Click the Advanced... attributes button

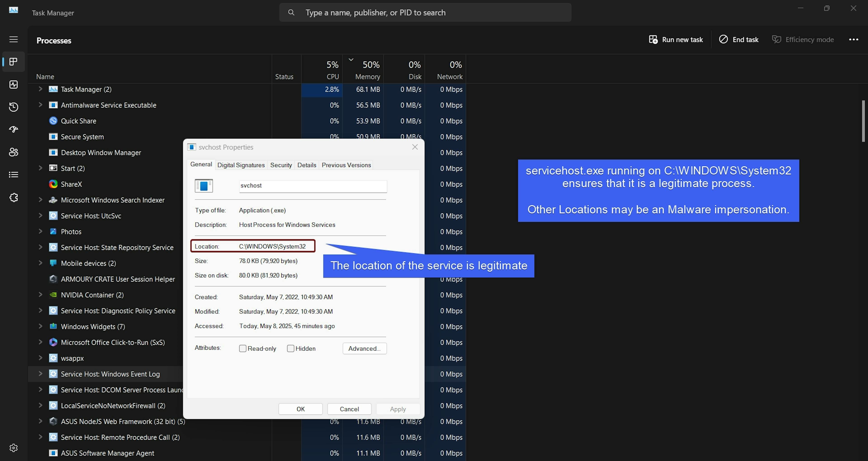(x=364, y=348)
